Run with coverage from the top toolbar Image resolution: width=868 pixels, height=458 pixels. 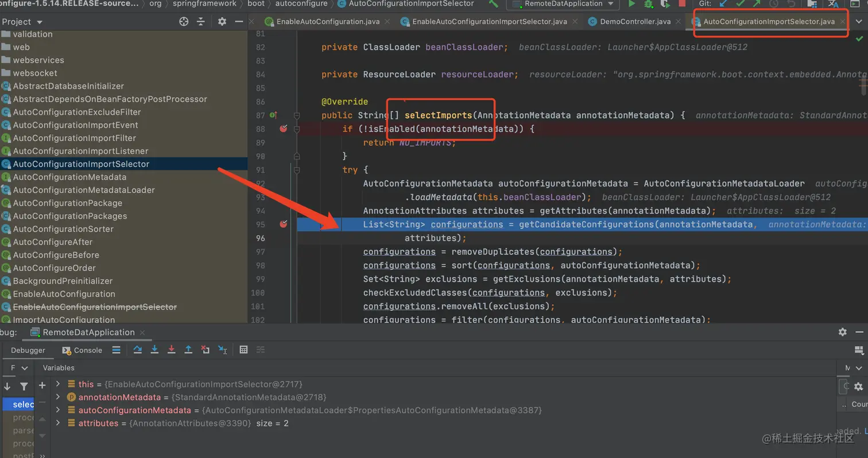click(666, 4)
